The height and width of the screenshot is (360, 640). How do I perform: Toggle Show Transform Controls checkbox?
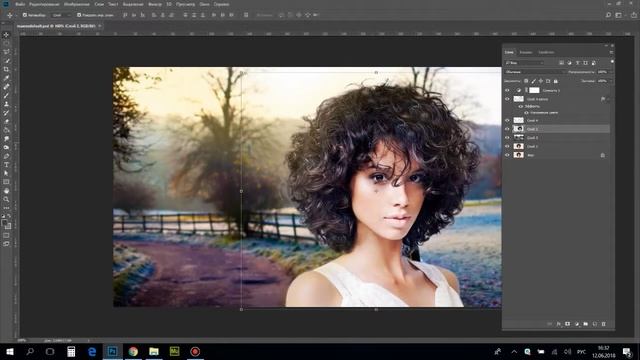[x=79, y=15]
